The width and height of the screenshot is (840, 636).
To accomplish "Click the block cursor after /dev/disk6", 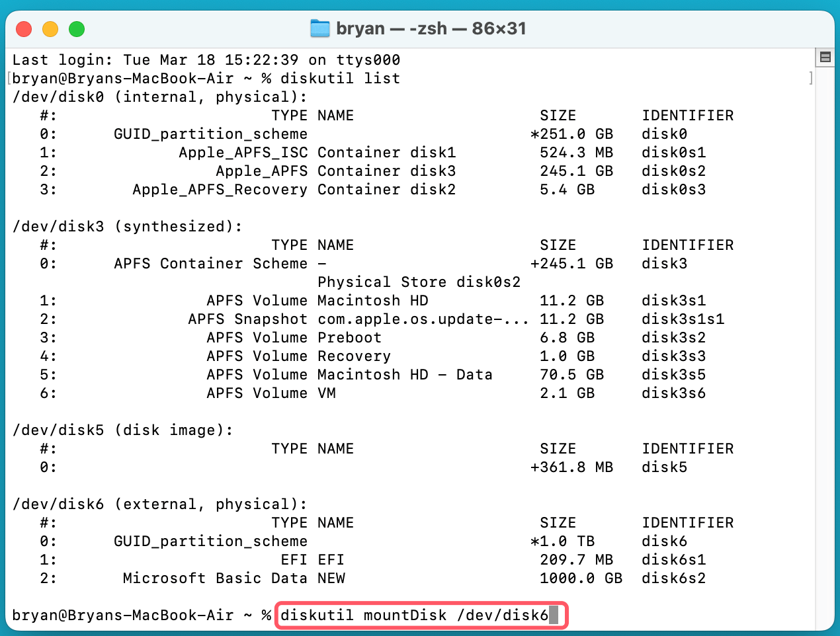I will pyautogui.click(x=554, y=616).
